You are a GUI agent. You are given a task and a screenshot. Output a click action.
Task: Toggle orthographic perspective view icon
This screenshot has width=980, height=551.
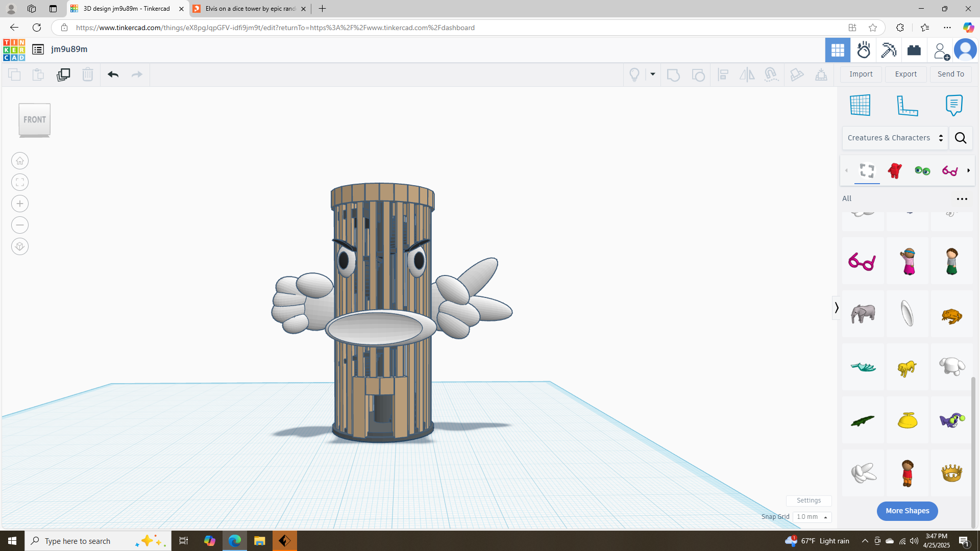20,247
